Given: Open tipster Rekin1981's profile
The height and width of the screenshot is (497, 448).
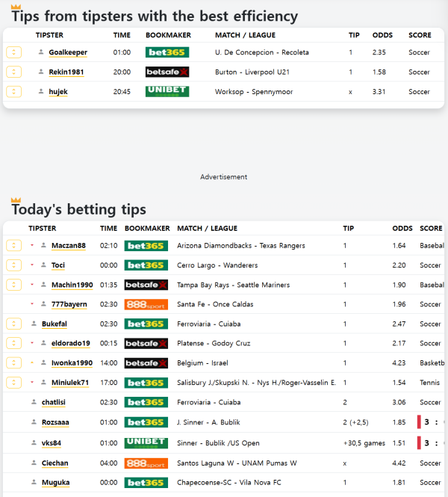Looking at the screenshot, I should [x=67, y=72].
